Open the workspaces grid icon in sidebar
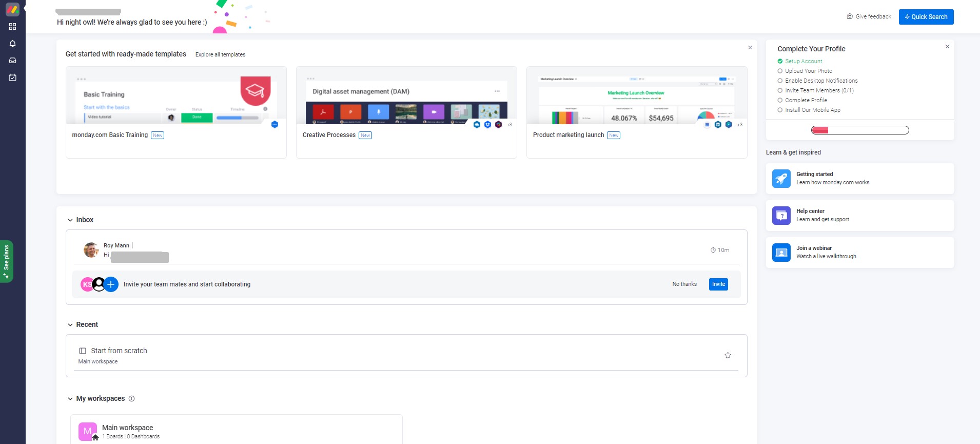The image size is (980, 444). click(12, 26)
